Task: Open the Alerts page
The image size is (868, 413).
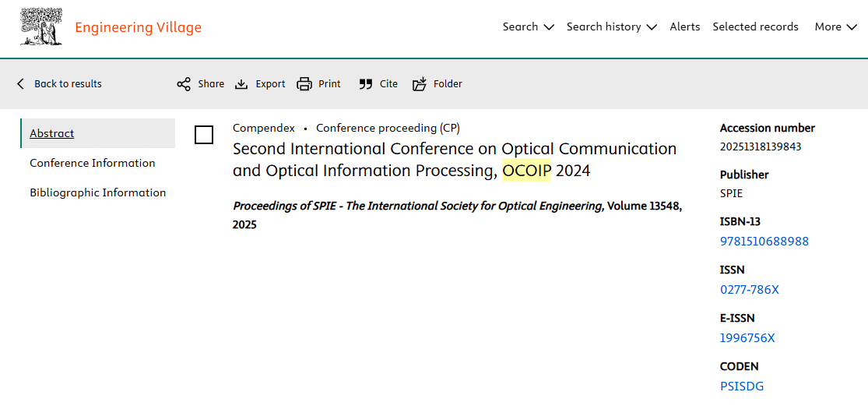Action: coord(685,27)
